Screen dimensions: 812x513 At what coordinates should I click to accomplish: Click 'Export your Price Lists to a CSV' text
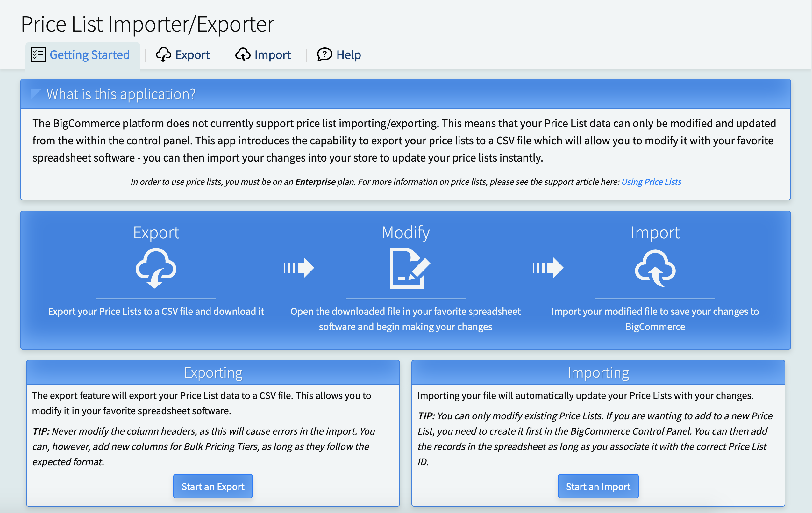coord(156,311)
